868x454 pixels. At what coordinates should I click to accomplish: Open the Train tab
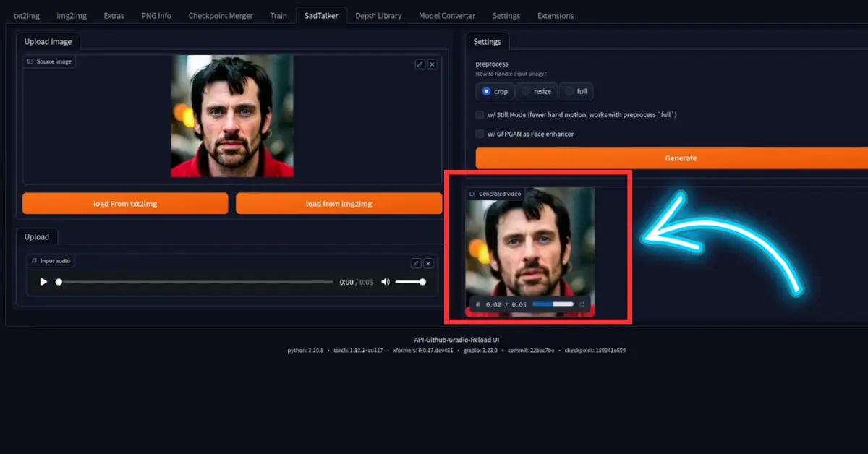278,15
